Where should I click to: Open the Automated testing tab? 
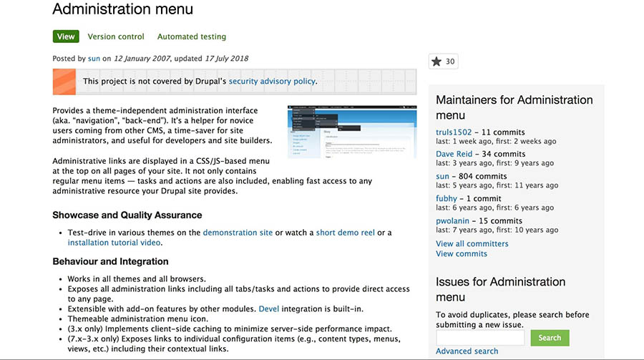(x=191, y=37)
